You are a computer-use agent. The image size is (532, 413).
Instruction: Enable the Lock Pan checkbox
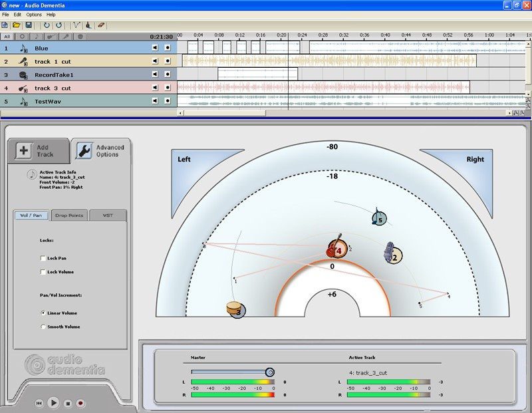(43, 258)
